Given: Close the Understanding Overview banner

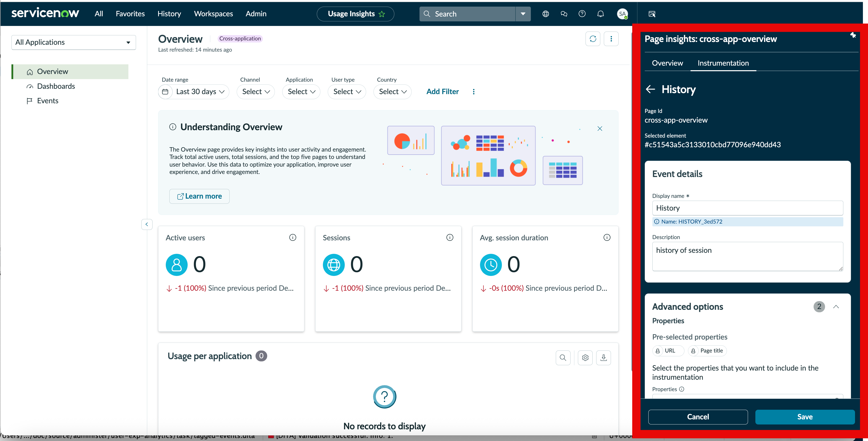Looking at the screenshot, I should 600,128.
